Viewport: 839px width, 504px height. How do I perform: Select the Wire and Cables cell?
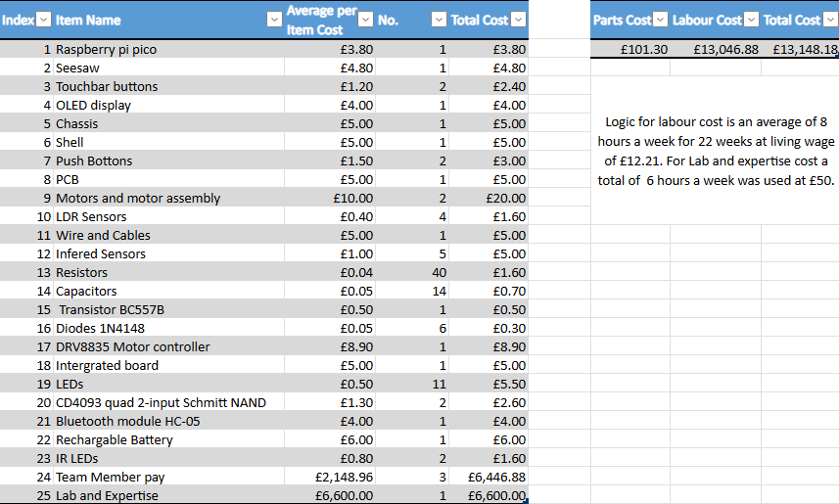[x=168, y=236]
